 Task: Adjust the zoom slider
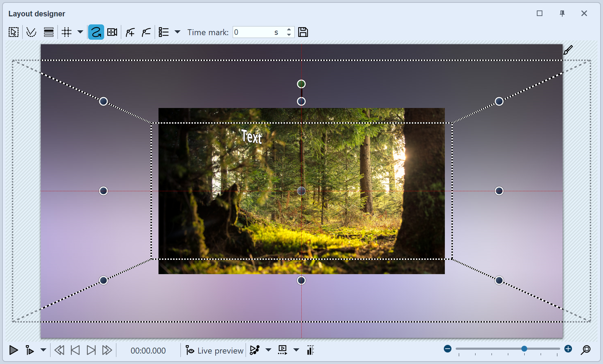(x=524, y=348)
